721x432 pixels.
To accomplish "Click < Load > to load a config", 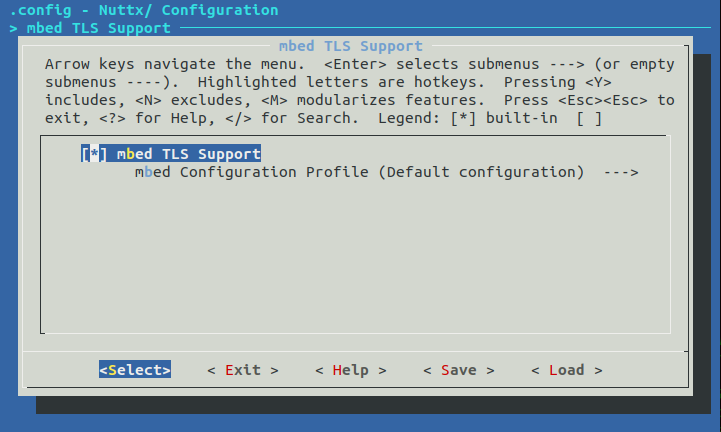I will (x=566, y=370).
